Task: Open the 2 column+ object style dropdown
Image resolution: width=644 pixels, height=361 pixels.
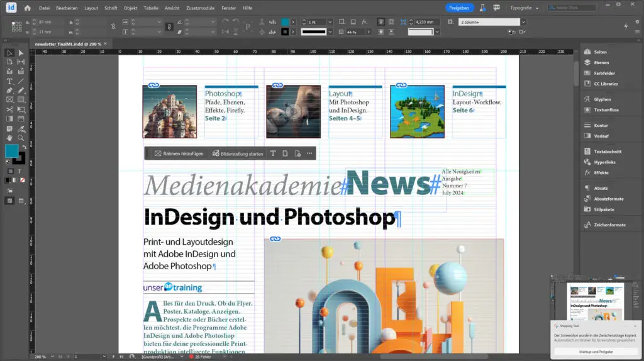Action: tap(523, 22)
